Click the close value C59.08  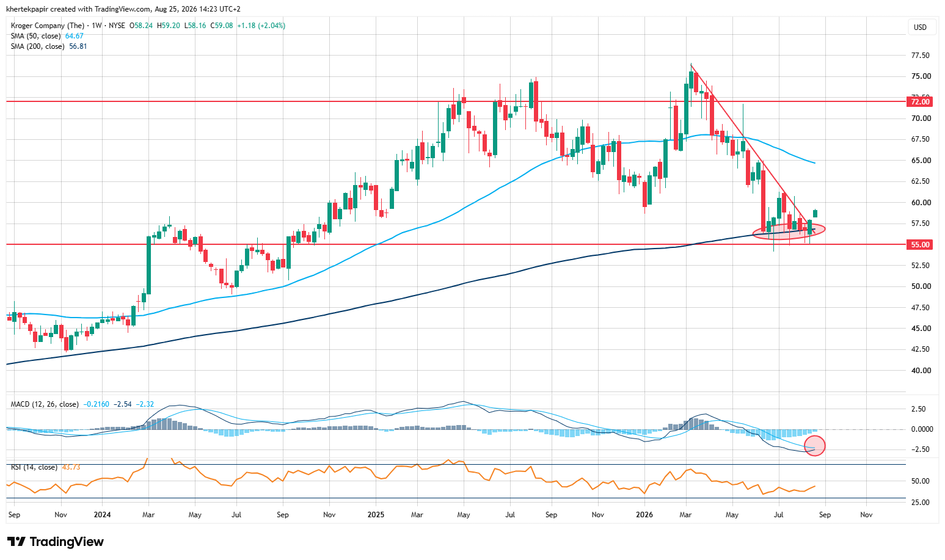click(222, 26)
